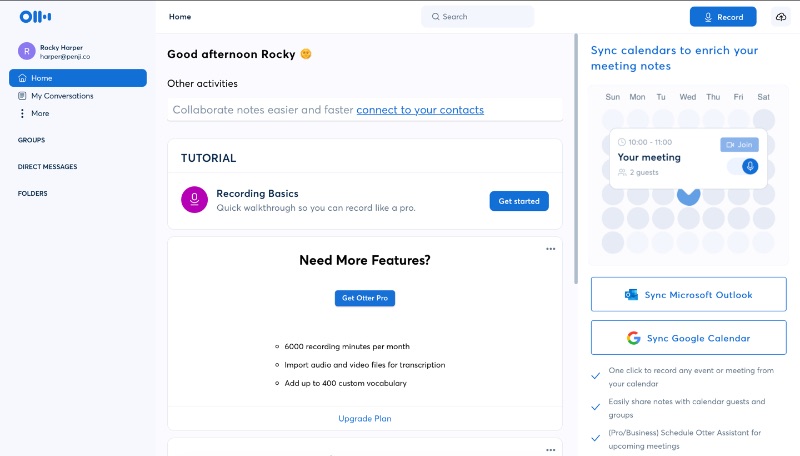Screen dimensions: 800x456
Task: Click the Your meeting title in the calendar card
Action: tap(649, 158)
